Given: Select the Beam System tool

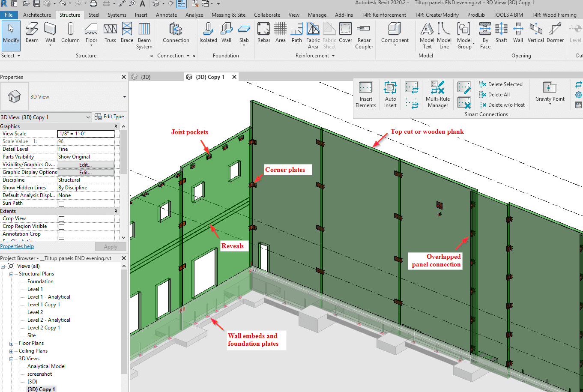Looking at the screenshot, I should click(x=144, y=36).
